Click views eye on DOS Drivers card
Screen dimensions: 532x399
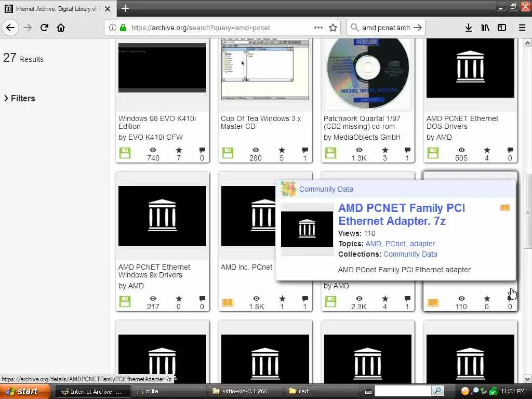(461, 150)
